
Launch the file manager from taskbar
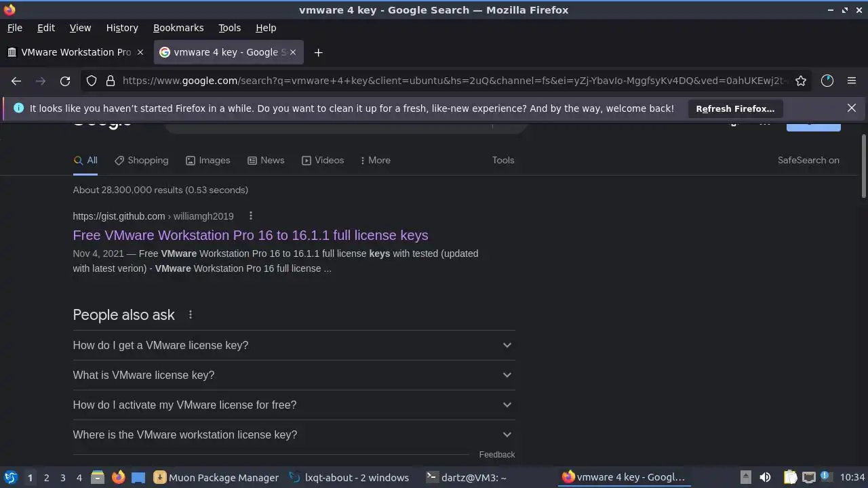(x=98, y=477)
